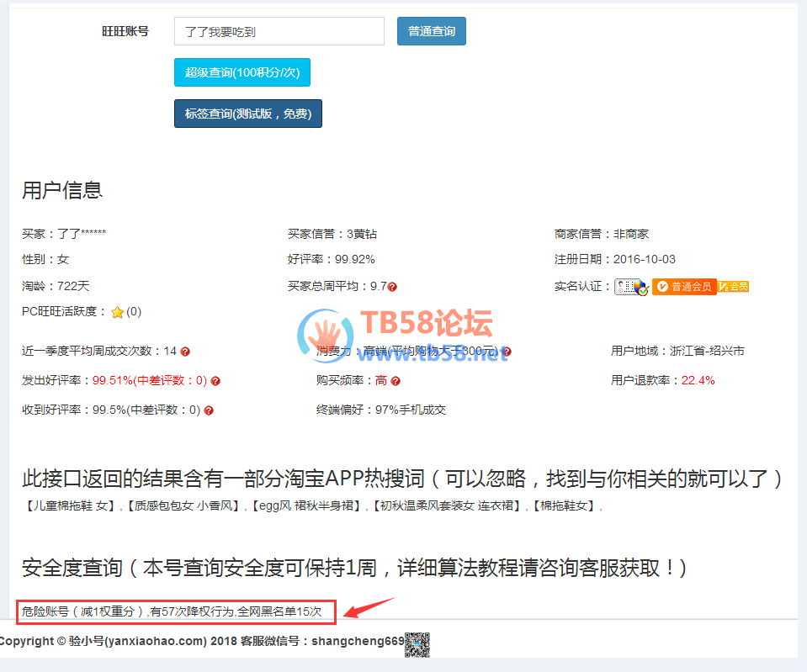Click help icon beside 收到好评率
Viewport: 807px width, 672px height.
209,410
